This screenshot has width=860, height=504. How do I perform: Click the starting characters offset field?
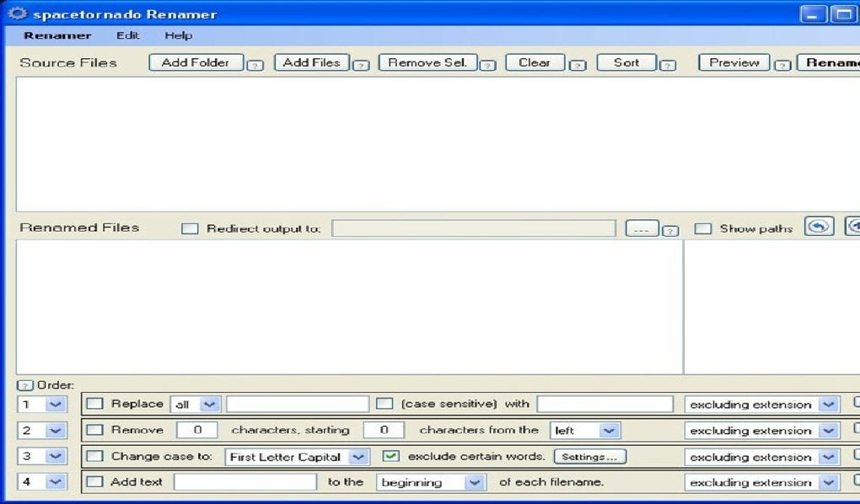(384, 430)
